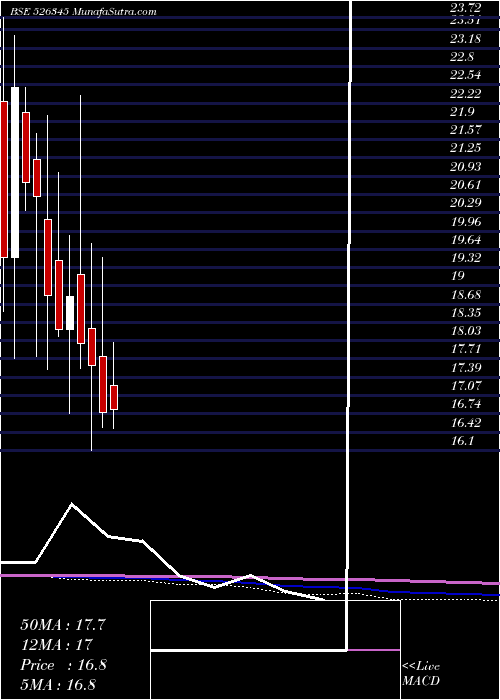Click the 16.74 axis value

tap(466, 404)
